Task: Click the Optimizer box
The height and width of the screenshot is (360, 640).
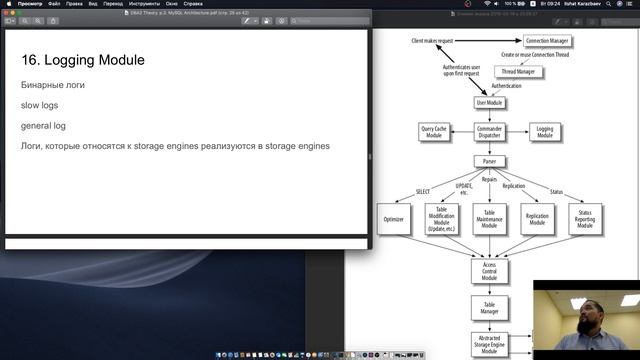Action: pos(393,219)
